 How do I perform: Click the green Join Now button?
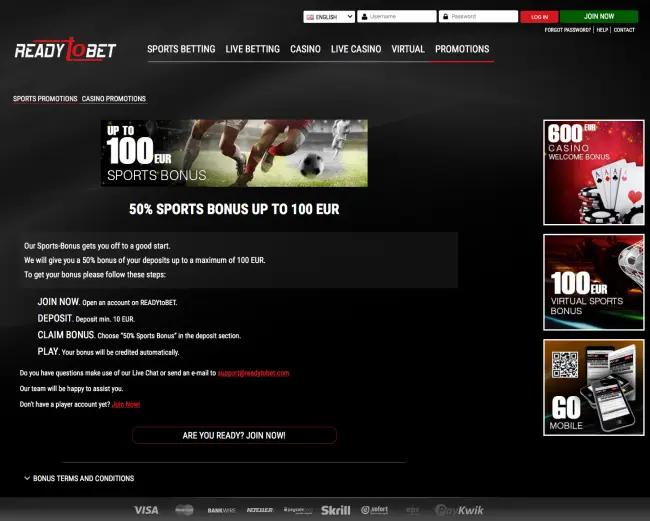[598, 17]
